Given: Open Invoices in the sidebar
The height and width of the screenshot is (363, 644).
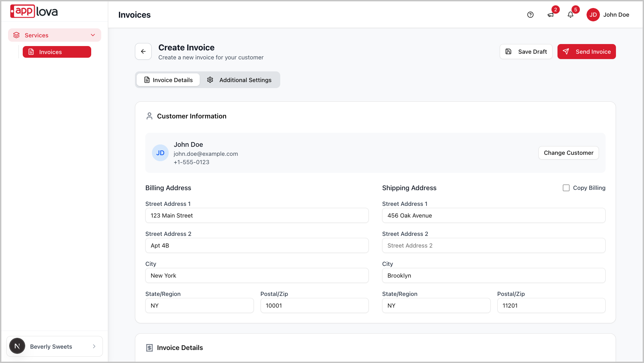Looking at the screenshot, I should (57, 52).
